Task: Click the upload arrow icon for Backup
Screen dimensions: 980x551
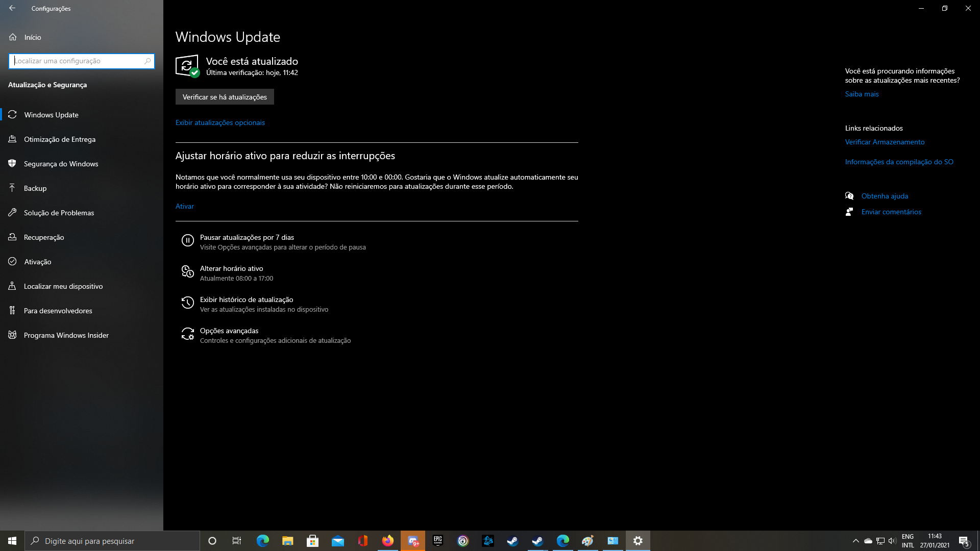Action: point(13,188)
